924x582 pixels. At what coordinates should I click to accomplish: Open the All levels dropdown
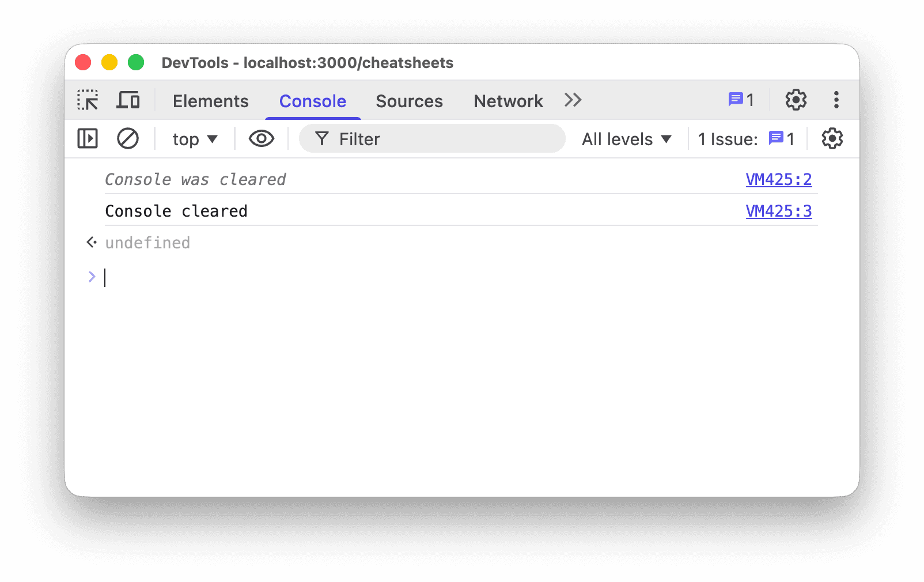627,139
